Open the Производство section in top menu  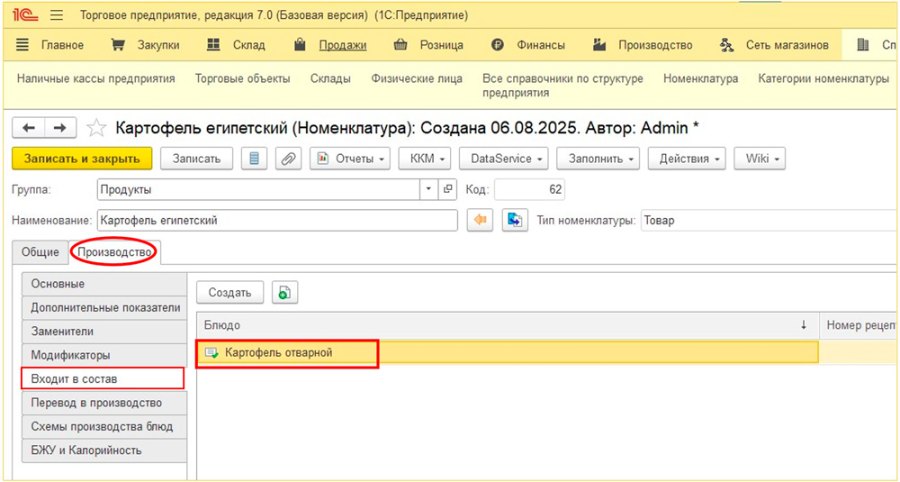point(642,45)
